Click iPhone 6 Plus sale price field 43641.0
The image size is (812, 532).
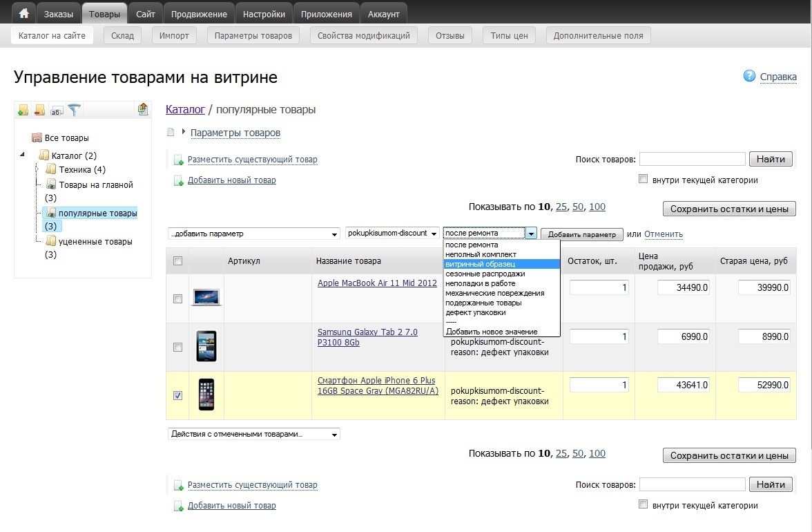[x=683, y=385]
